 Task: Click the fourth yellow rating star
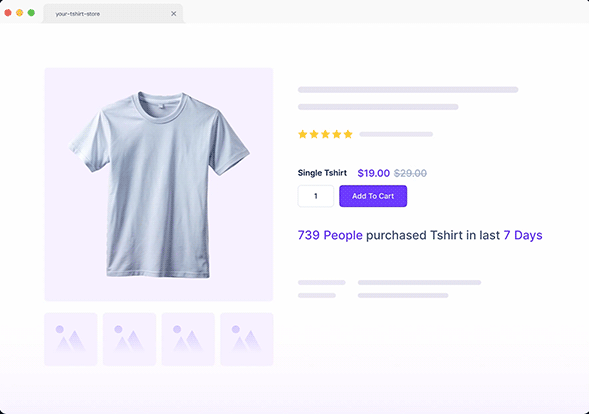[337, 134]
